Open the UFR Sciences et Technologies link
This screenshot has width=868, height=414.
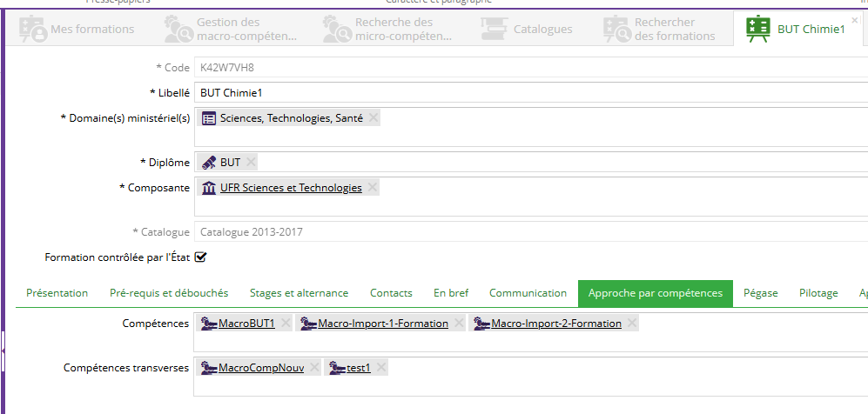pyautogui.click(x=291, y=188)
